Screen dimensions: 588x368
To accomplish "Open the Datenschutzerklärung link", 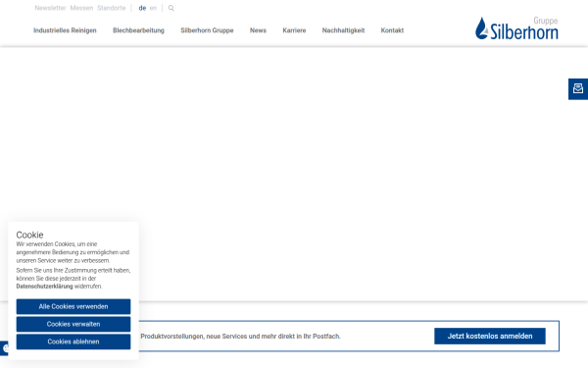I will 45,287.
